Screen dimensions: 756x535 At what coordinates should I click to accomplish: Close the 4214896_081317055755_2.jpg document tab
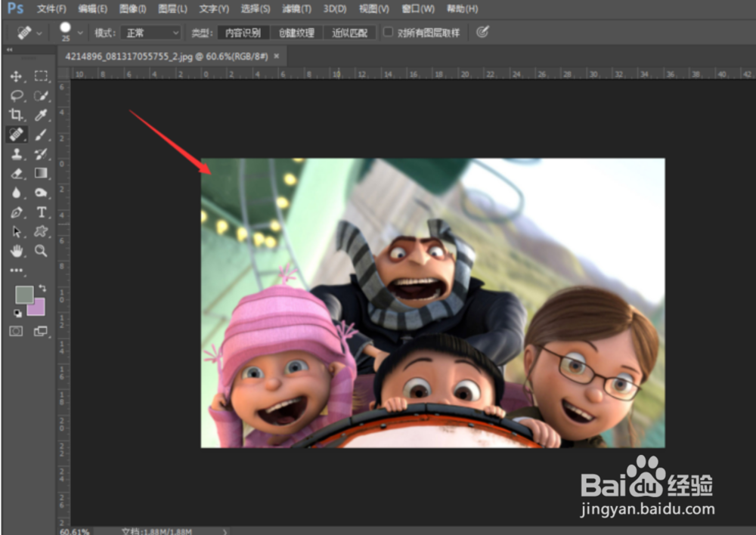(277, 56)
